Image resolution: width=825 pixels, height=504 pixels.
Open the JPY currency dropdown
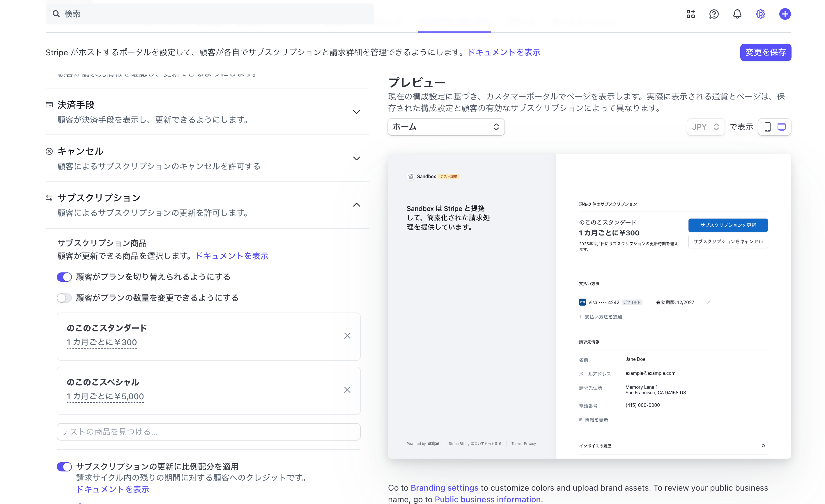(705, 127)
